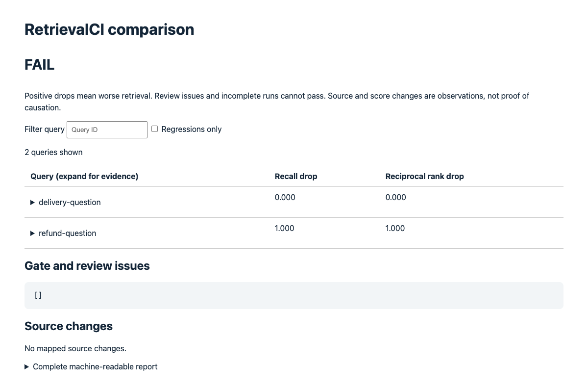Select the Reciprocal rank drop column header
Screen dimensions: 588x390
point(424,176)
